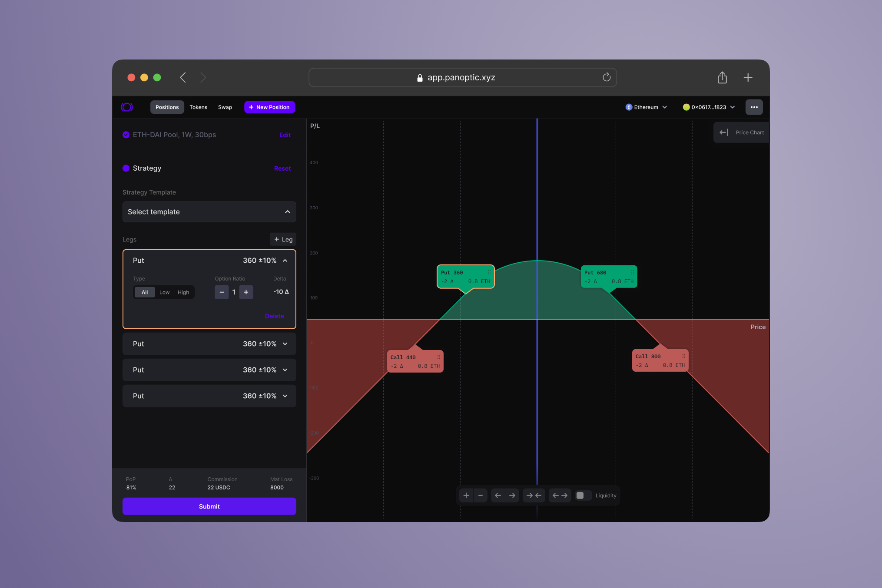Select the High type option
This screenshot has height=588, width=882.
pos(183,292)
